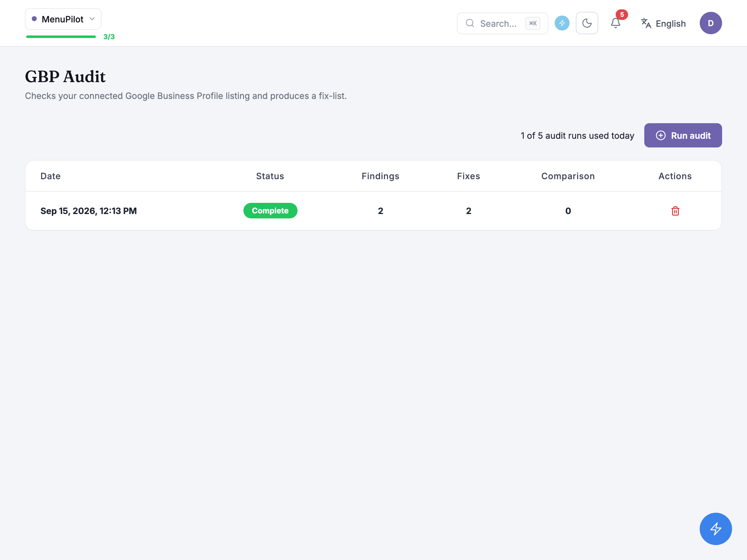Click the Date column header
The width and height of the screenshot is (747, 560).
(x=51, y=176)
